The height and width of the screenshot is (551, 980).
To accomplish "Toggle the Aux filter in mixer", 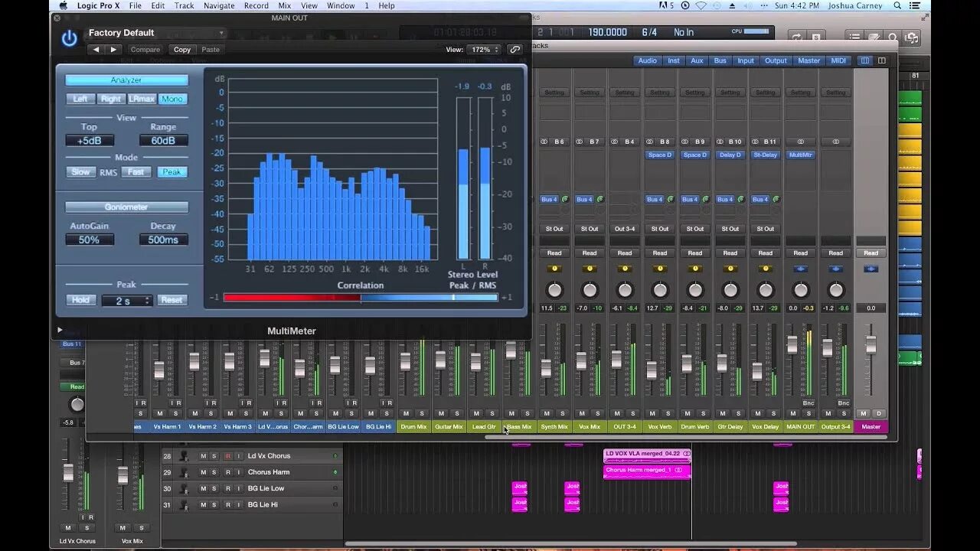I will 697,60.
